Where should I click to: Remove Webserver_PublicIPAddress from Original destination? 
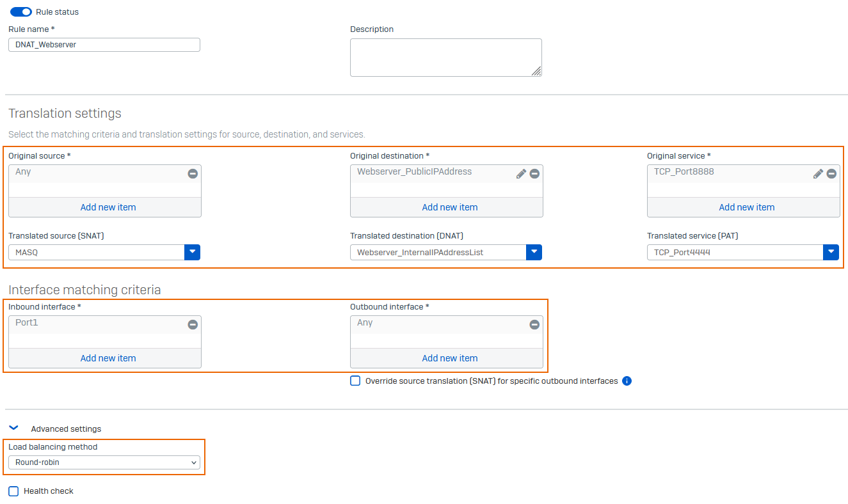(x=534, y=173)
